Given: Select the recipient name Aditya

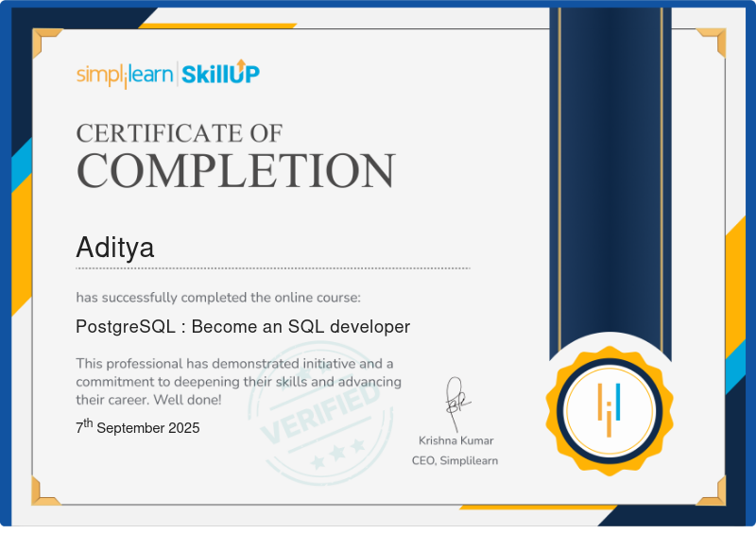Looking at the screenshot, I should (x=114, y=248).
